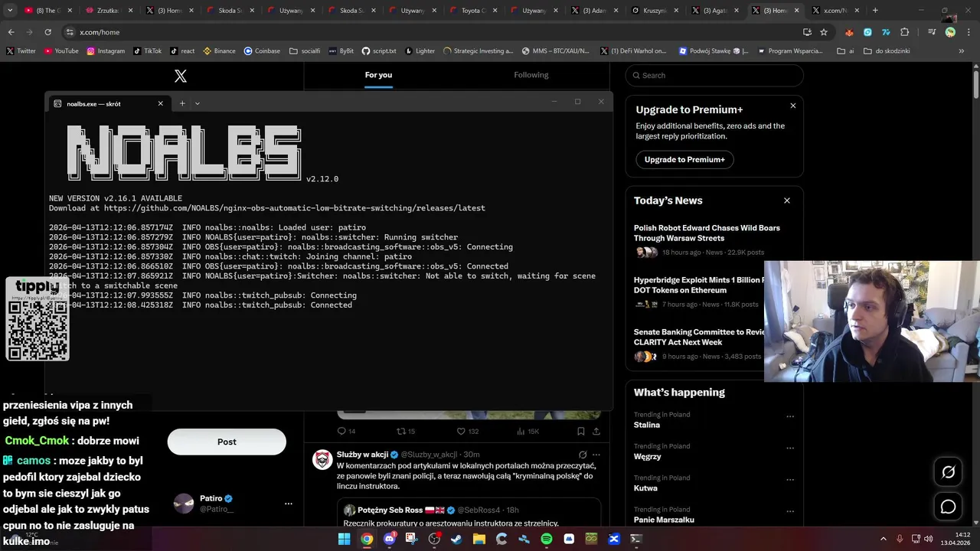Viewport: 980px width, 551px height.
Task: Open terminal tab dropdown in NOALBS window
Action: [x=198, y=103]
